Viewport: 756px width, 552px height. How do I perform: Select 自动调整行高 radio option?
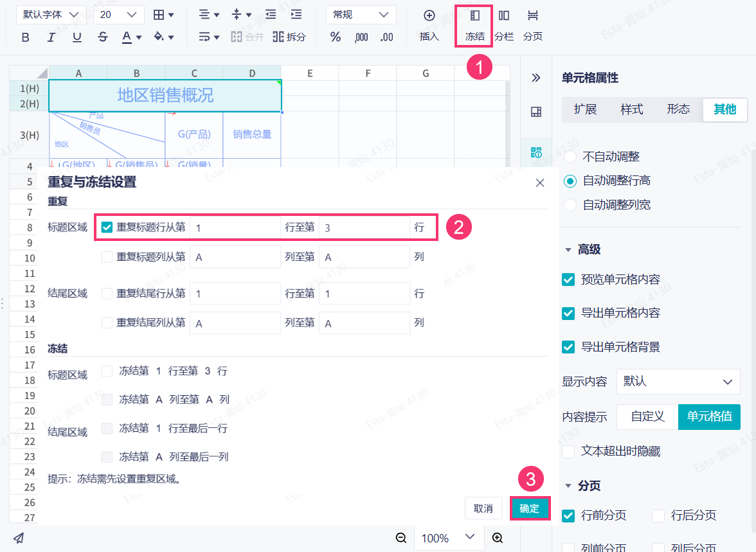click(570, 181)
